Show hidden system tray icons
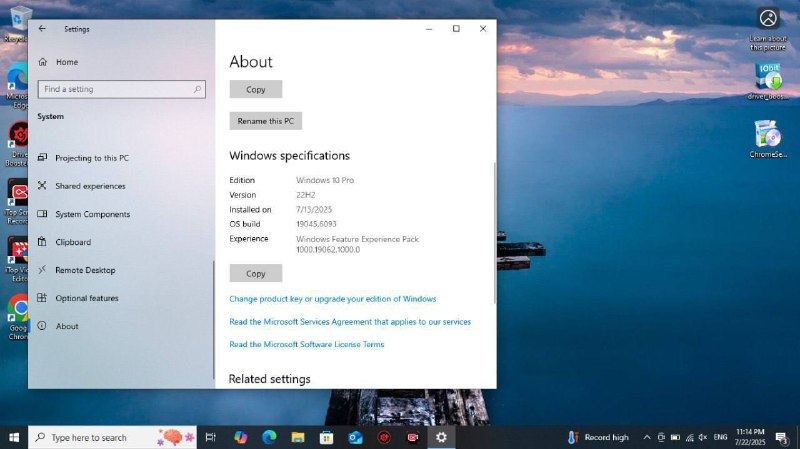 [646, 437]
